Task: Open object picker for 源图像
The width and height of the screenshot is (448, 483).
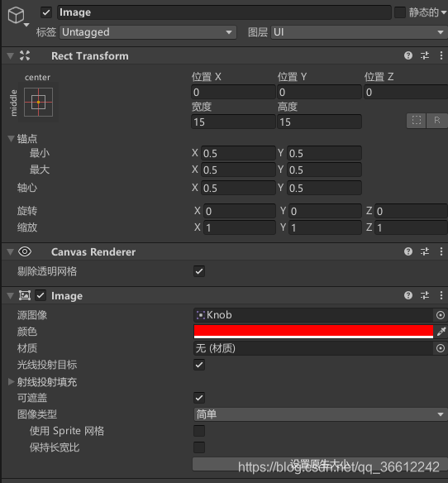Action: 441,315
